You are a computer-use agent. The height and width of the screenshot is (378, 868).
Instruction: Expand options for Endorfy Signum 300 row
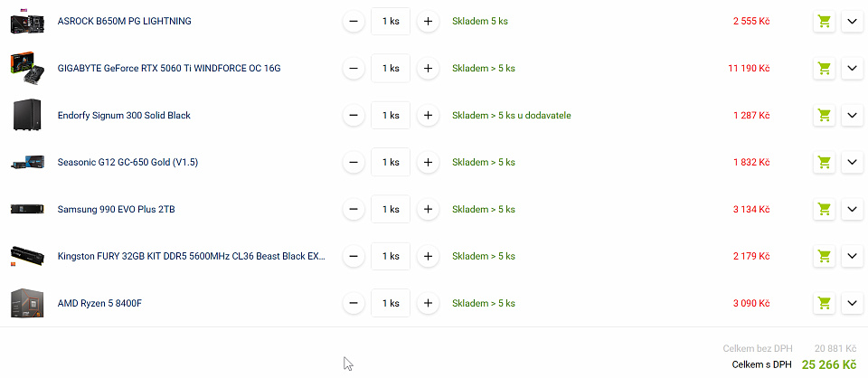pyautogui.click(x=852, y=116)
